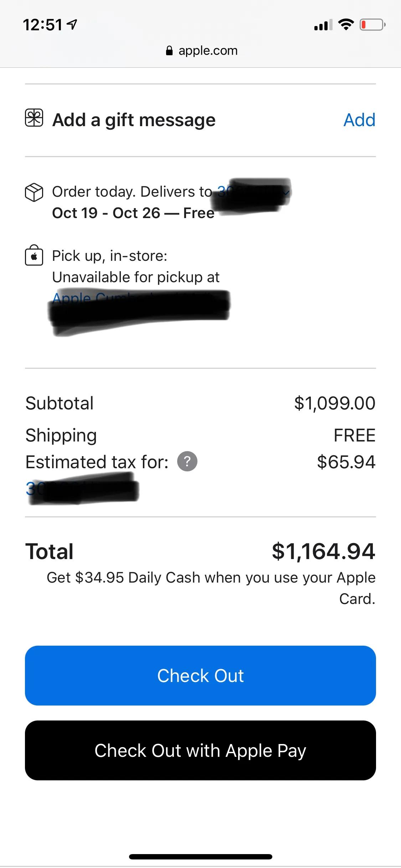The width and height of the screenshot is (401, 868).
Task: Tap the lock icon in address bar
Action: click(x=169, y=51)
